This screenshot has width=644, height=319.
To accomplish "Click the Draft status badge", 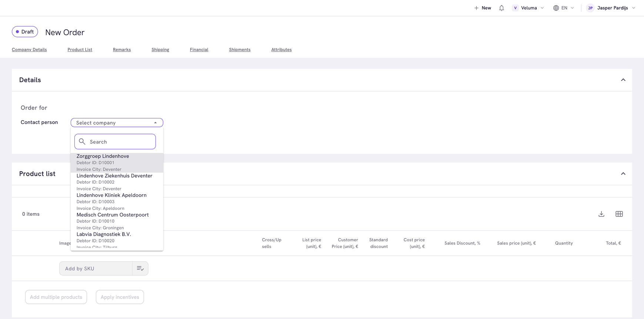I will [x=25, y=32].
